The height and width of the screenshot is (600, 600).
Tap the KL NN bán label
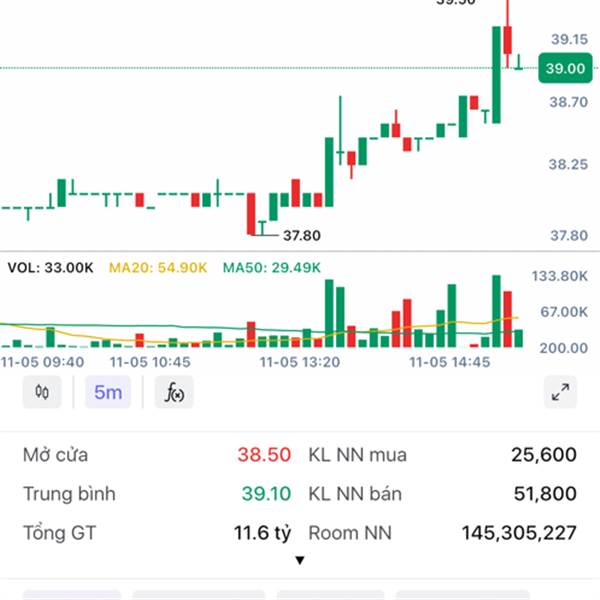(355, 493)
